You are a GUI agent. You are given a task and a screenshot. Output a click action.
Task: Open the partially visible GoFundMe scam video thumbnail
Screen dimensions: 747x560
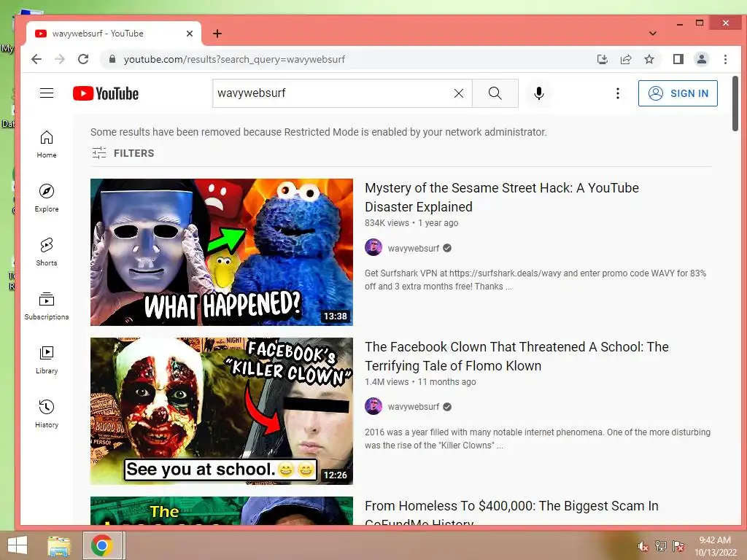pos(222,510)
